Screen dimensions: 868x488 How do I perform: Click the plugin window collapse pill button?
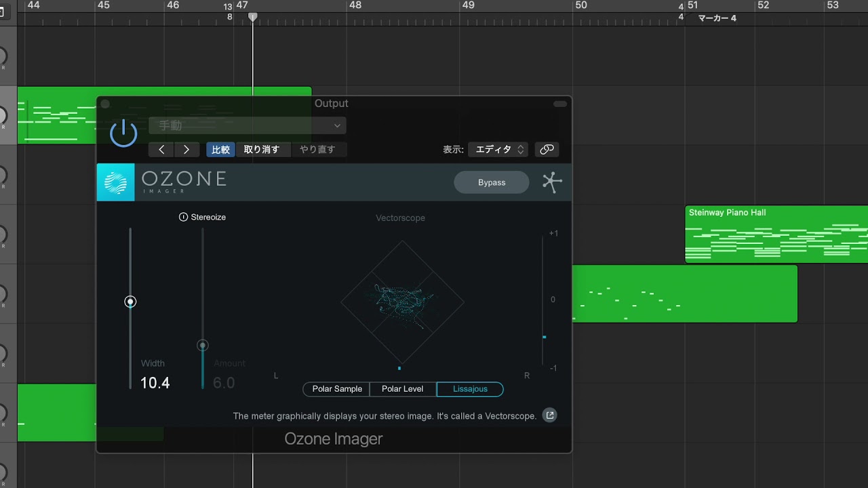(560, 104)
